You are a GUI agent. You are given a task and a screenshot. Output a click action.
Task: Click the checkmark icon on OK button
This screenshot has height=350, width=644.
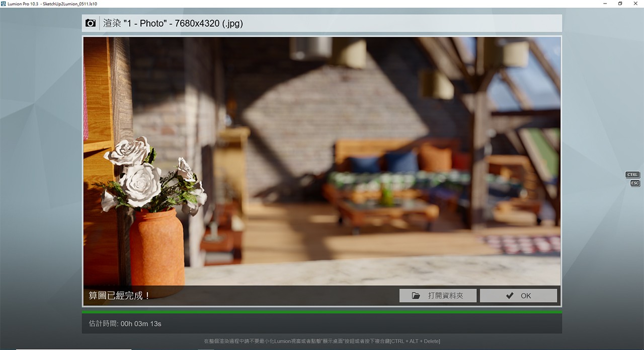[x=510, y=296]
